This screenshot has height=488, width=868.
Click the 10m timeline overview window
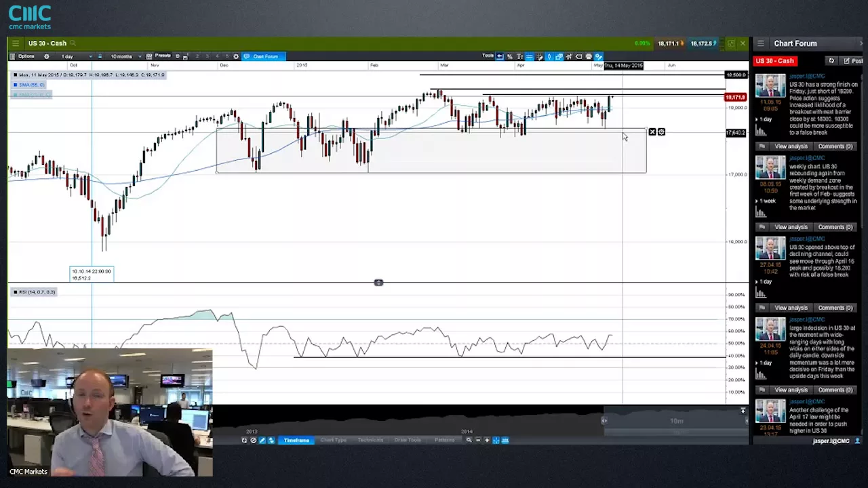pyautogui.click(x=675, y=421)
